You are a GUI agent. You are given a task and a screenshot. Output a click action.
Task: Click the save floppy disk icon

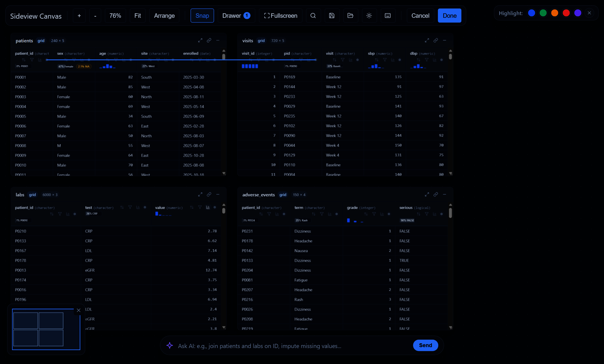pyautogui.click(x=332, y=16)
